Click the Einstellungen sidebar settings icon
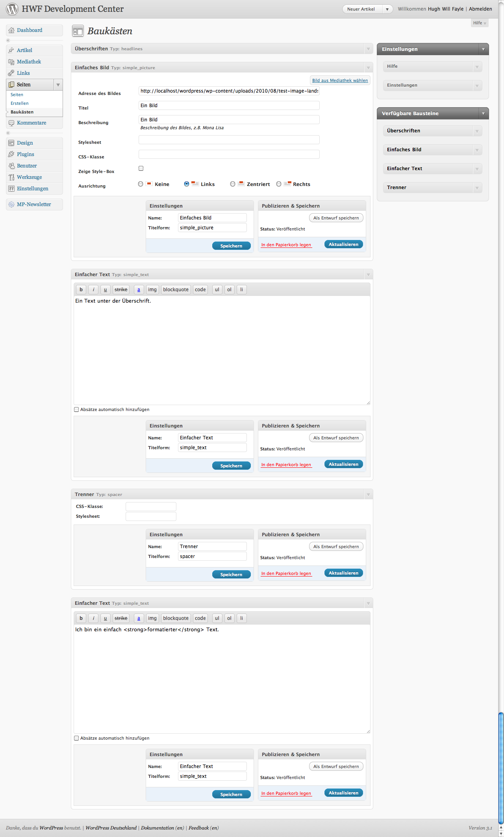The width and height of the screenshot is (504, 837). pos(11,189)
